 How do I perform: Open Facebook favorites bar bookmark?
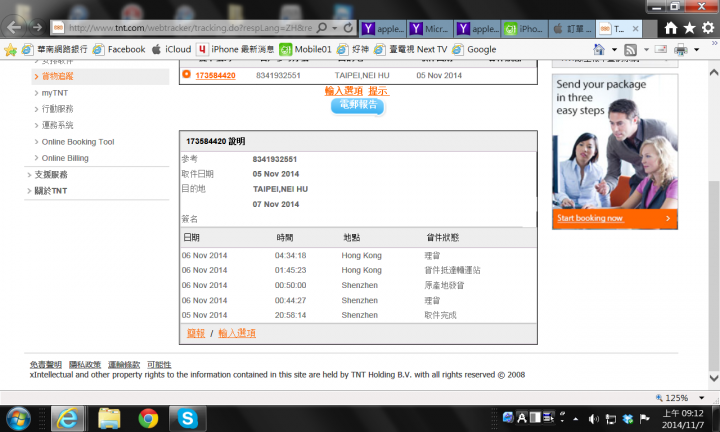tap(119, 50)
